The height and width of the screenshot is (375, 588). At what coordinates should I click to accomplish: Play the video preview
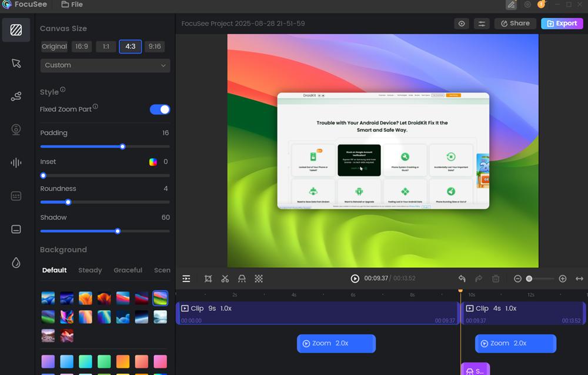click(355, 278)
